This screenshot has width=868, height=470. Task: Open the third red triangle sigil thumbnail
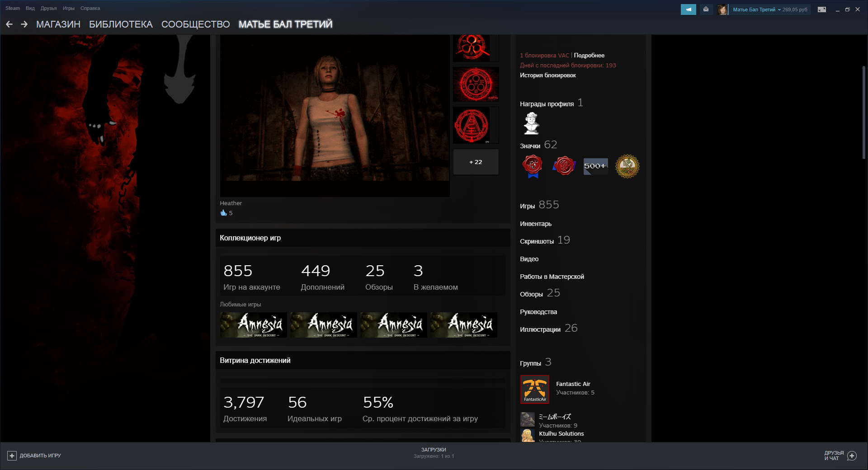click(476, 125)
